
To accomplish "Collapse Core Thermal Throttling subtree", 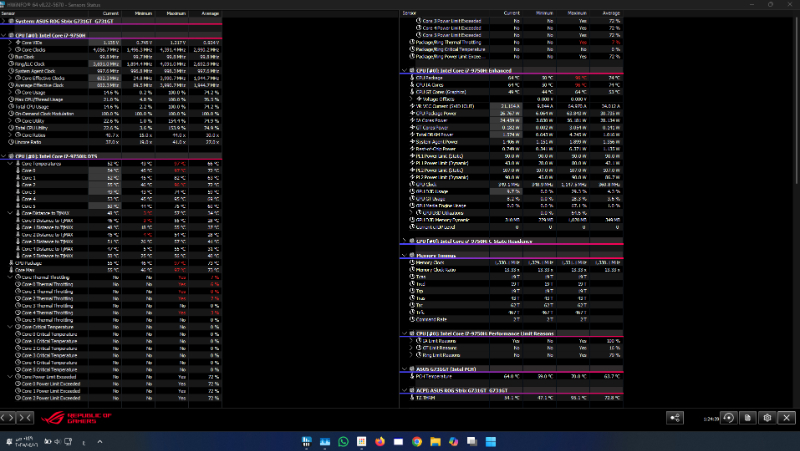I will coord(10,277).
